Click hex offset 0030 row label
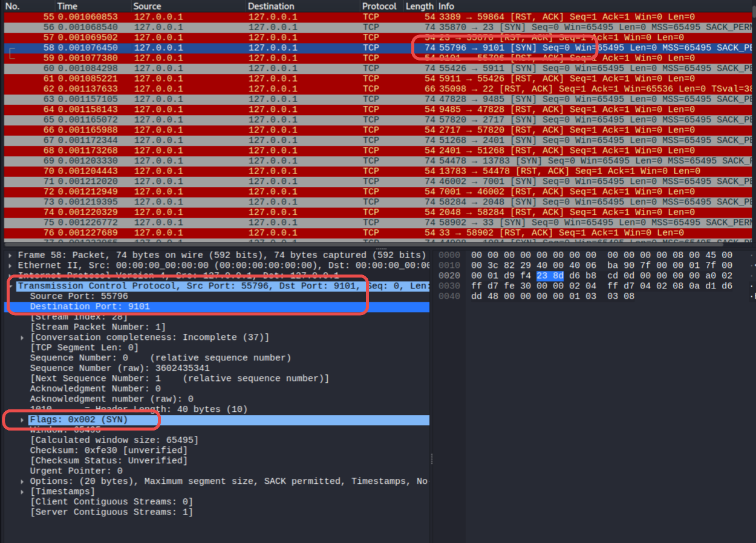Image resolution: width=756 pixels, height=543 pixels. (448, 286)
